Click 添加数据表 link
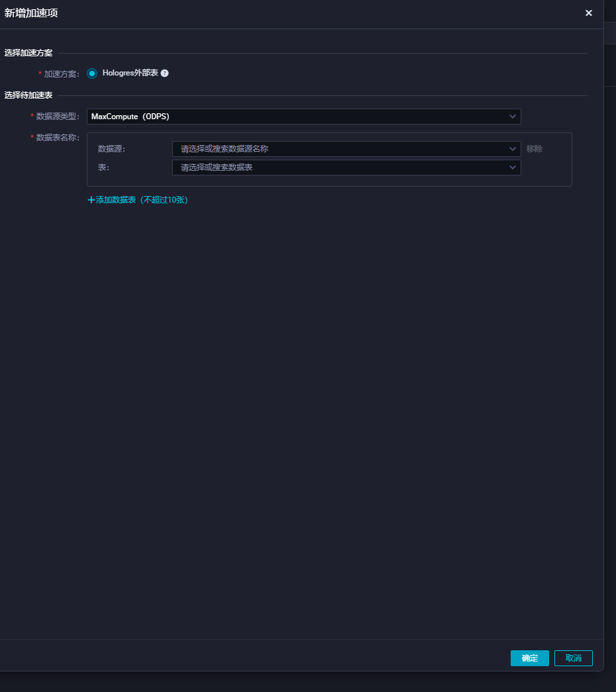 138,200
